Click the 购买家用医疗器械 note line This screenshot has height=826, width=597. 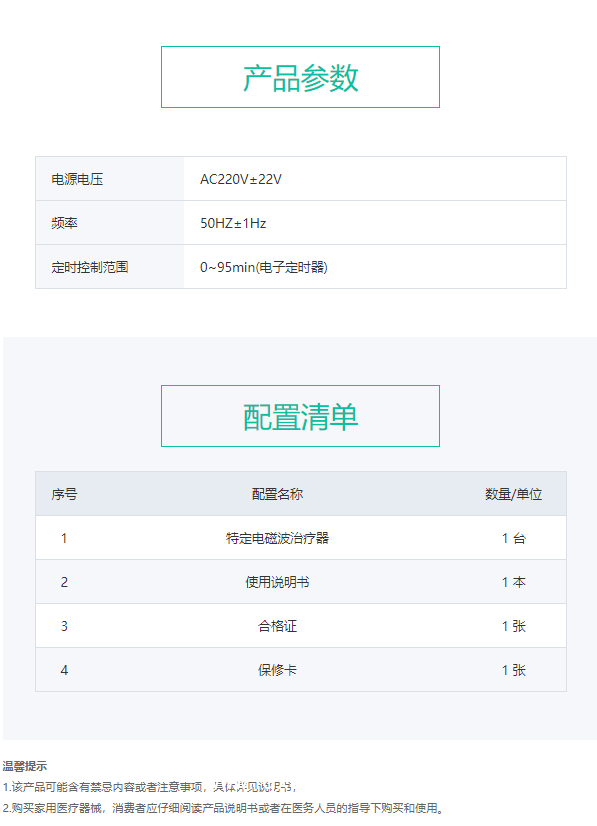point(223,808)
